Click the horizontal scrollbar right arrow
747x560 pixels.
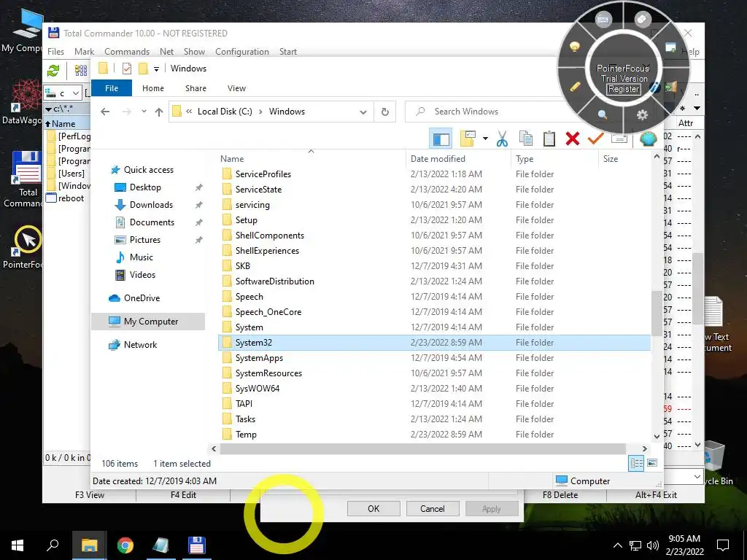tap(645, 448)
